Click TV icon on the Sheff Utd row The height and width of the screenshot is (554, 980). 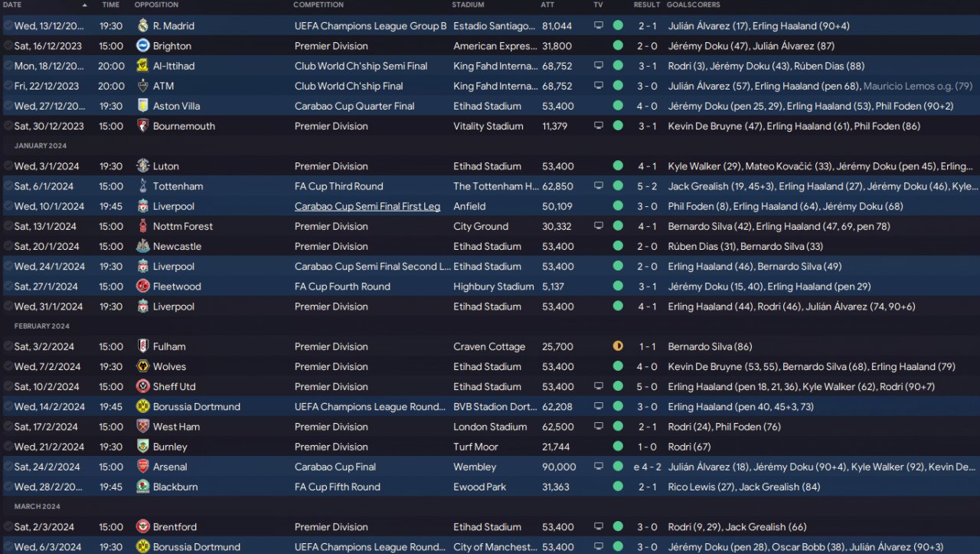click(x=599, y=386)
